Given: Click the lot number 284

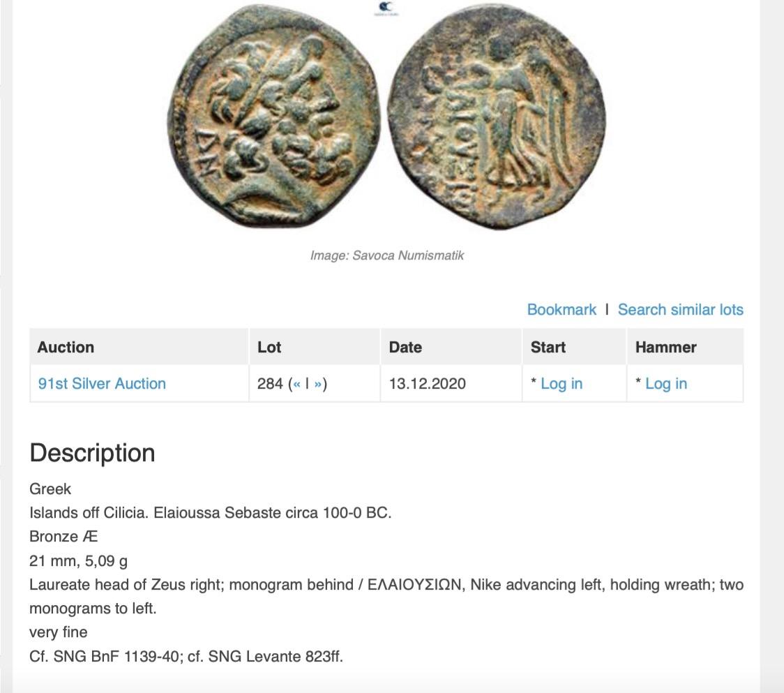Looking at the screenshot, I should click(x=270, y=384).
